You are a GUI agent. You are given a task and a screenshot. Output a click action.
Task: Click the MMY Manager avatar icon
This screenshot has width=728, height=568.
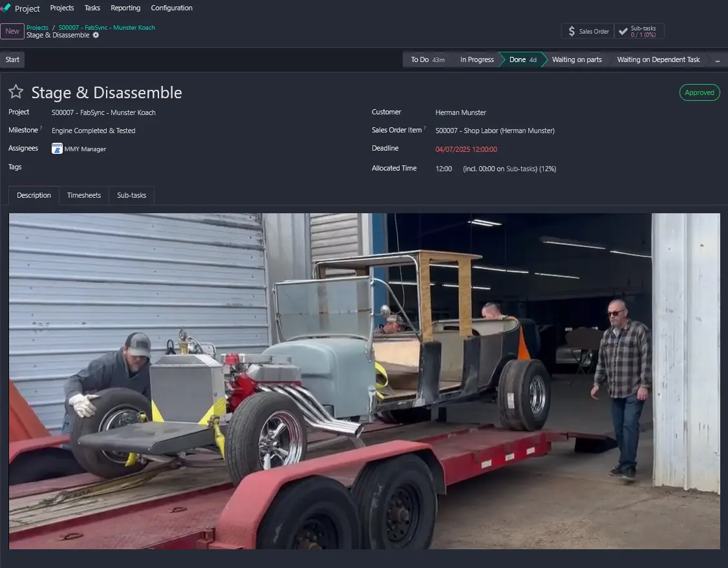pos(57,149)
